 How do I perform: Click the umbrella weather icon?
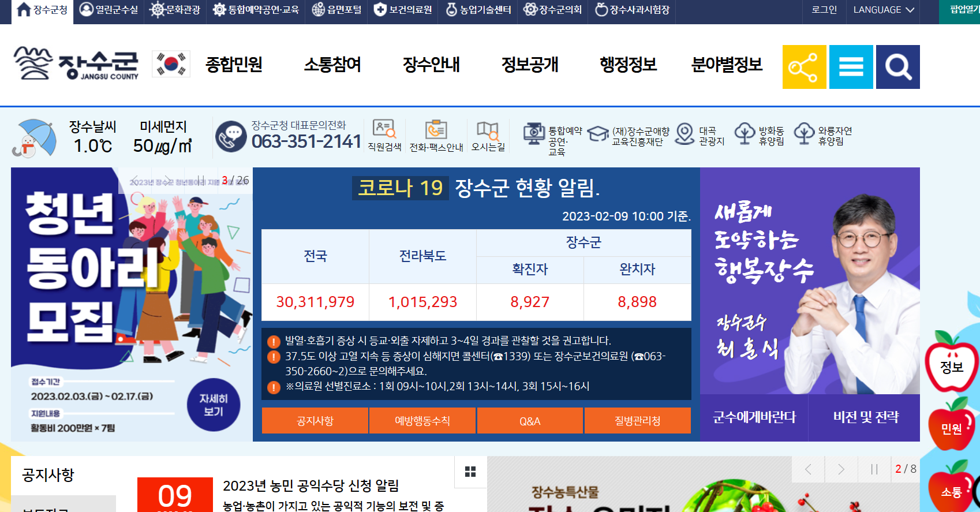[x=35, y=138]
